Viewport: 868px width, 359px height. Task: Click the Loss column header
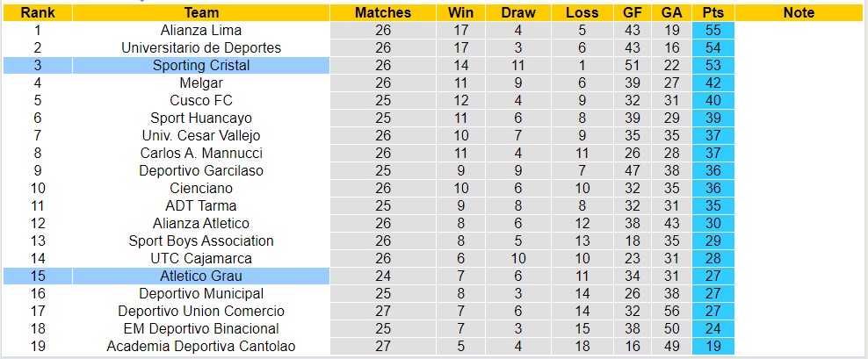(582, 12)
